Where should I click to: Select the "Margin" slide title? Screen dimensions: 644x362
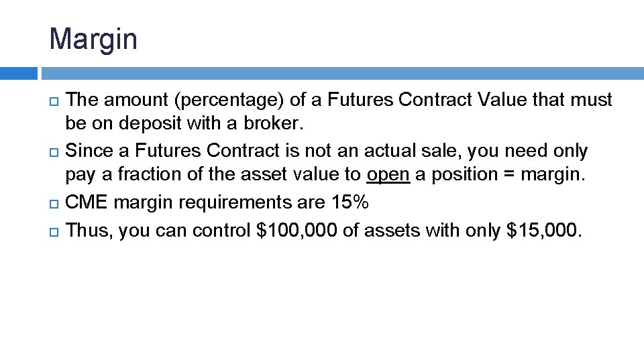[x=93, y=40]
